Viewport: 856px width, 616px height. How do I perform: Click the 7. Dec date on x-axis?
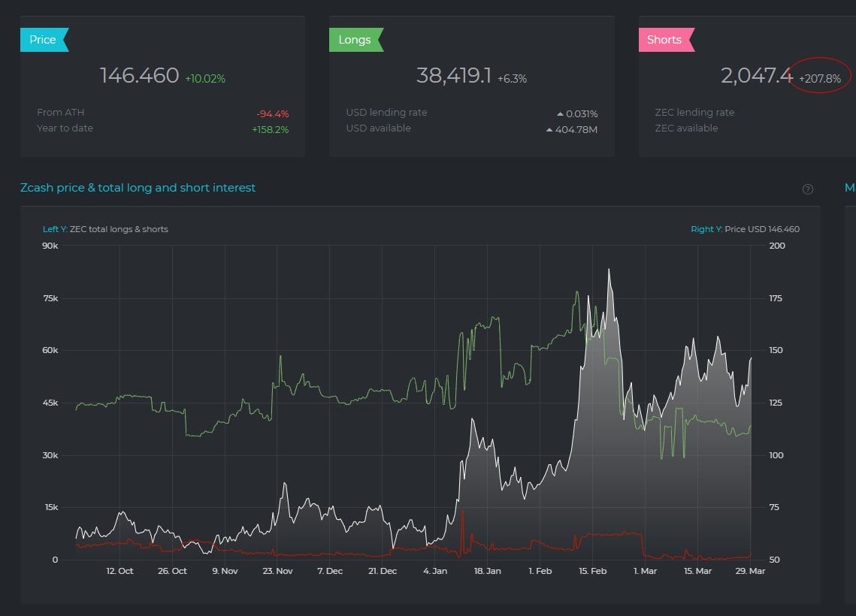coord(330,571)
